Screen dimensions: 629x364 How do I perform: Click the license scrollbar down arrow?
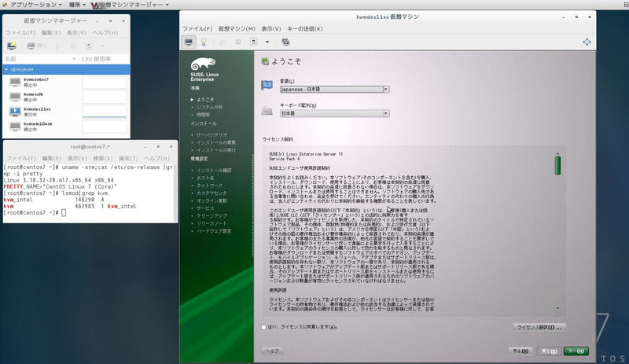pos(557,309)
